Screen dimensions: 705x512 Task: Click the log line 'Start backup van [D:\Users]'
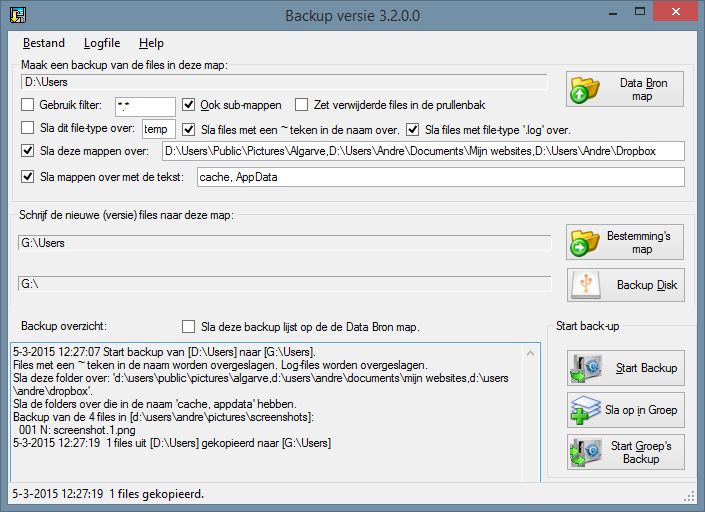pos(165,352)
